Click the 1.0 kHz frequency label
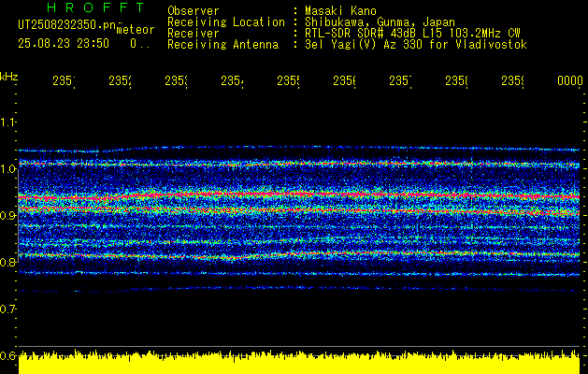 pos(7,169)
